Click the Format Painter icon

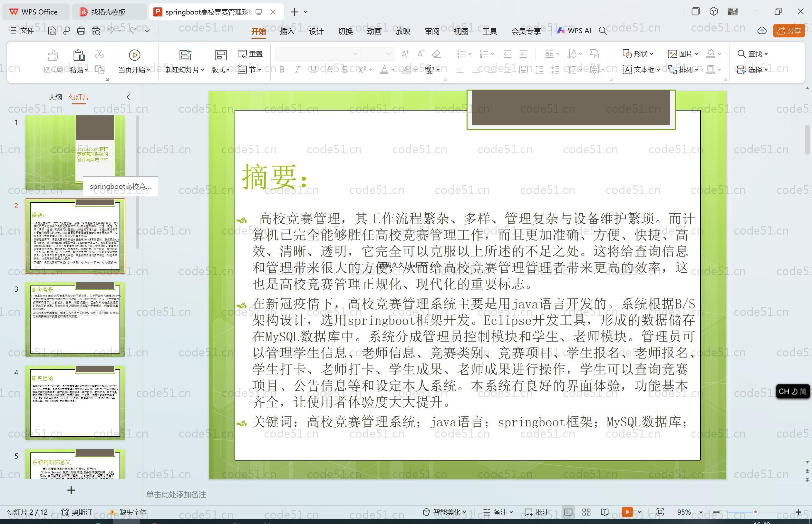pyautogui.click(x=53, y=55)
